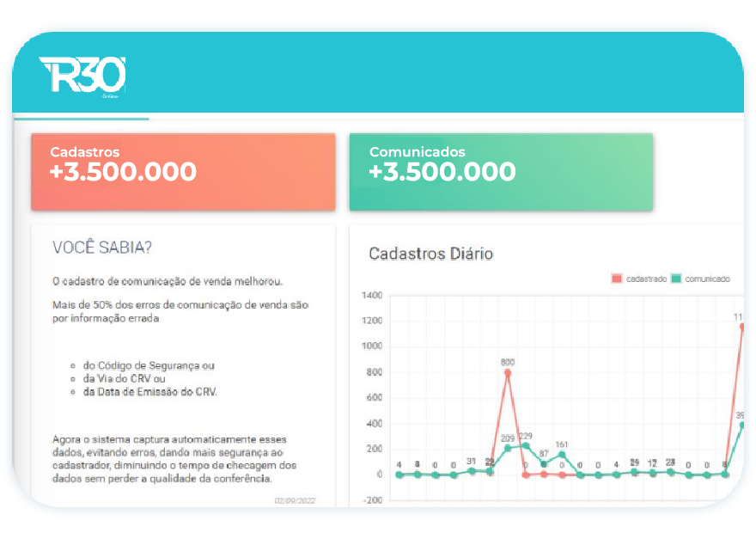Click the 02/09/2022 date in the info card
The height and width of the screenshot is (539, 756).
coord(295,499)
